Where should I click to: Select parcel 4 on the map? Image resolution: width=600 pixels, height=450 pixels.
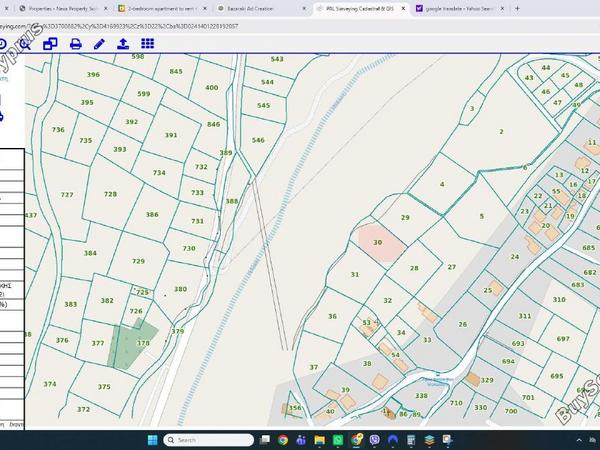pos(442,184)
